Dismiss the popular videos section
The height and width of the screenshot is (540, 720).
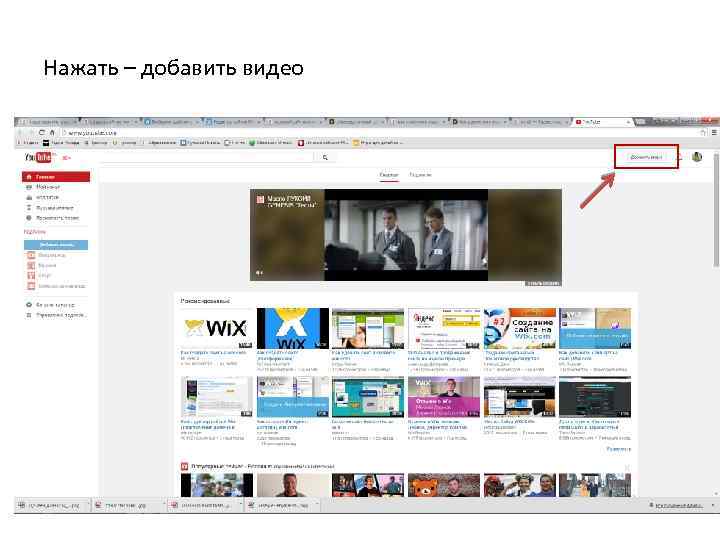tap(627, 467)
